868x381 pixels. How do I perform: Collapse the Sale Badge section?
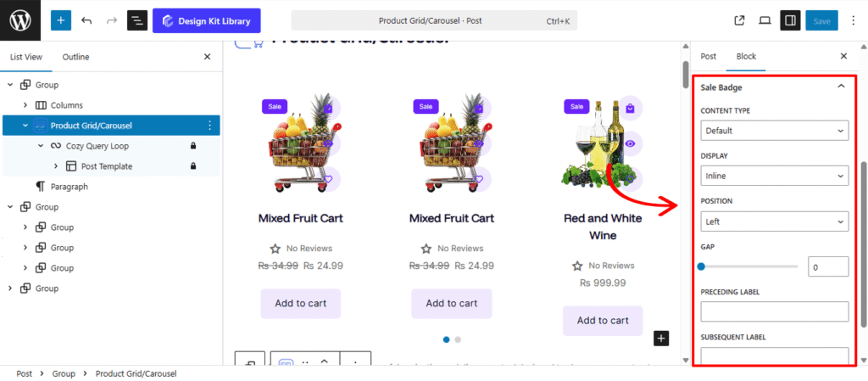pos(841,87)
